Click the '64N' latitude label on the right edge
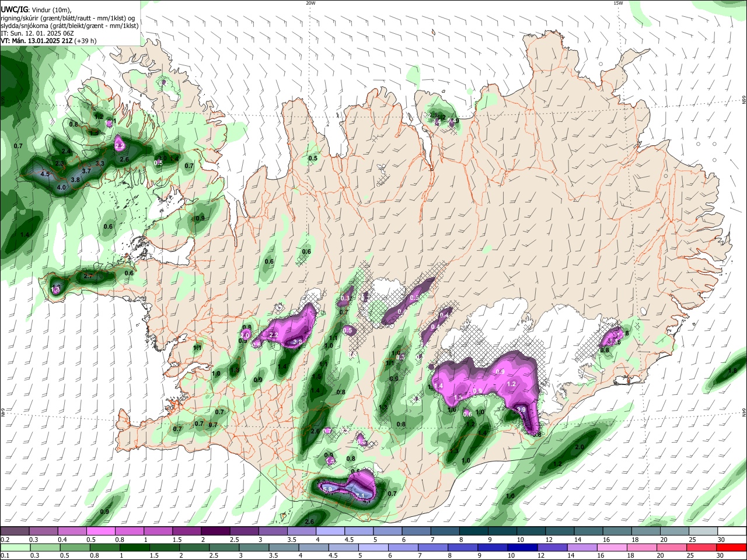This screenshot has width=747, height=560. click(744, 412)
